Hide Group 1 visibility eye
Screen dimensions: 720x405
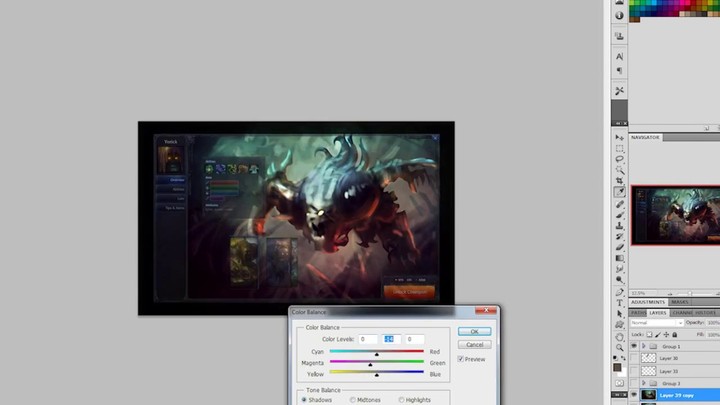tap(634, 346)
